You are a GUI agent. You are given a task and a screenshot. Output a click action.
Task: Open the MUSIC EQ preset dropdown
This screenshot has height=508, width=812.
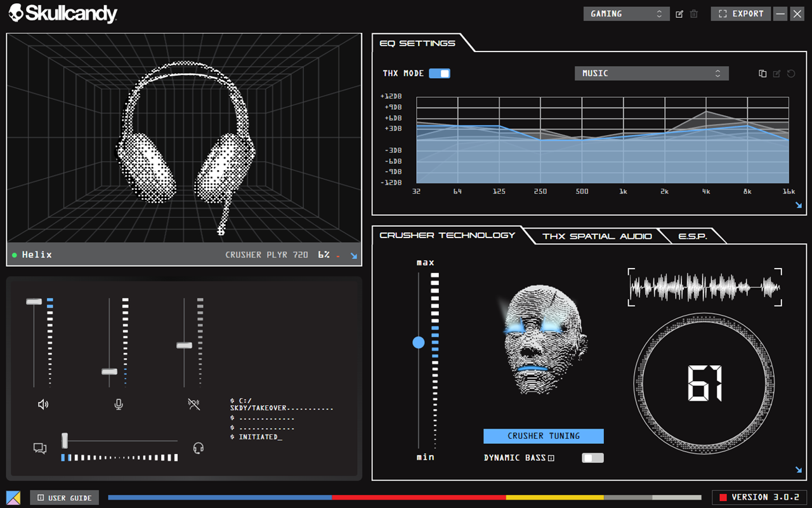pyautogui.click(x=651, y=74)
